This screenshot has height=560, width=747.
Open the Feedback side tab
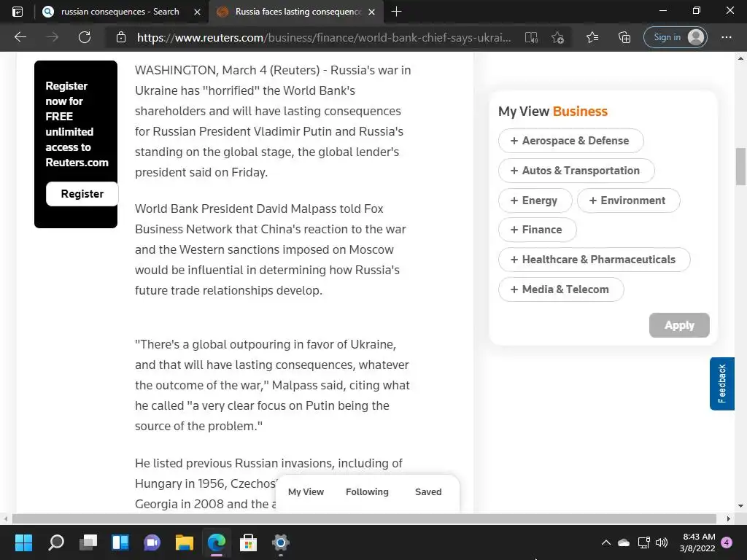(721, 384)
